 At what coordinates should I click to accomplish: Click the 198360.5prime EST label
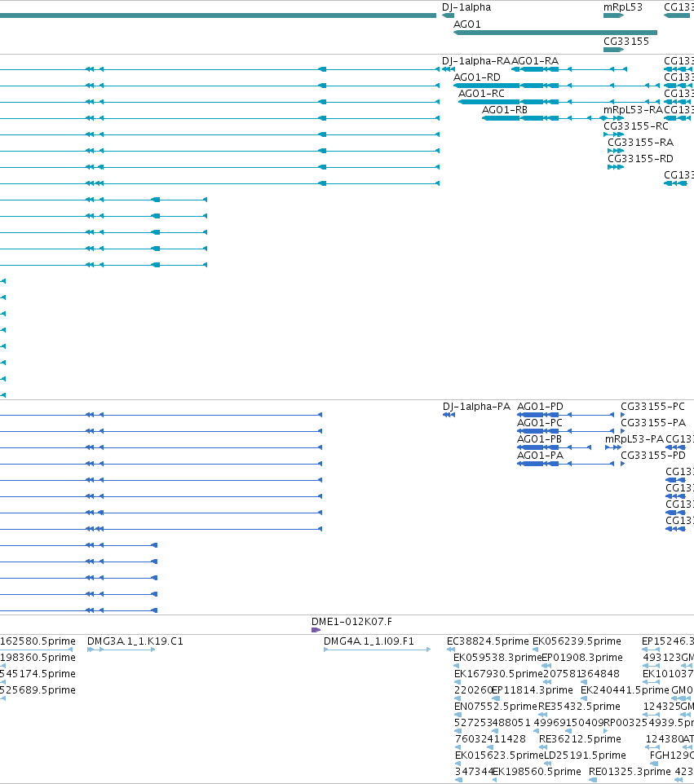coord(38,657)
